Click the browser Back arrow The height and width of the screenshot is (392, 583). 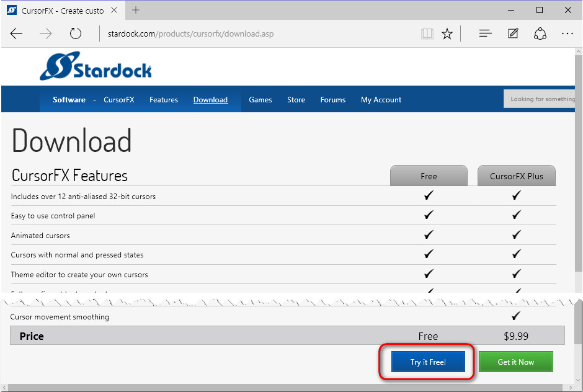[17, 34]
